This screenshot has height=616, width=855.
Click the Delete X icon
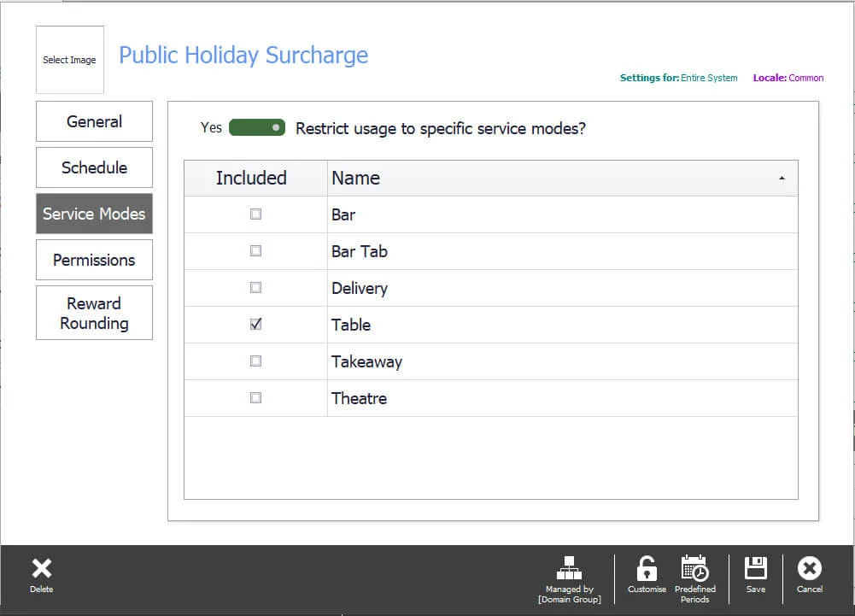pos(42,568)
